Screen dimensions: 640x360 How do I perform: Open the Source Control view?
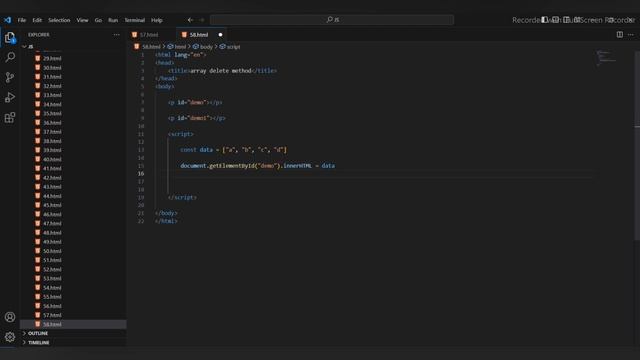click(10, 77)
